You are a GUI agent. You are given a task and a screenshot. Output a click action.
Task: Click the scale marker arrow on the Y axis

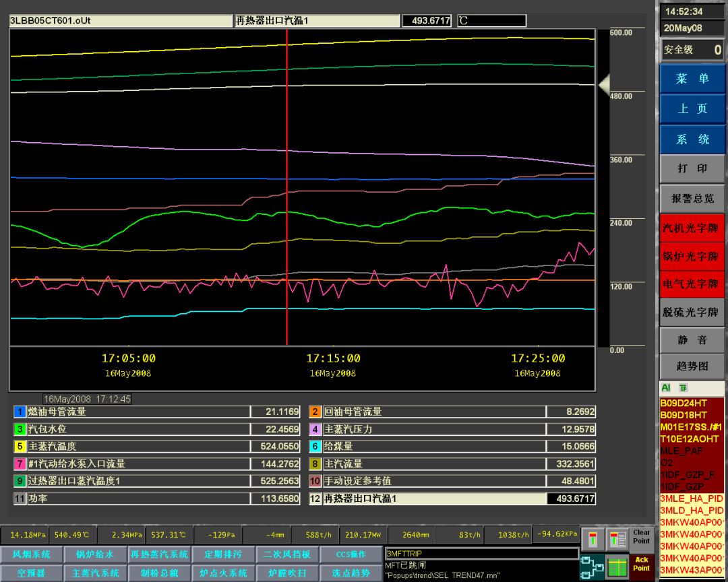(603, 86)
